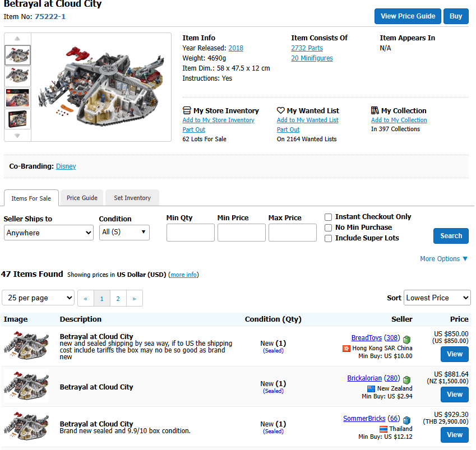View the SommerBricks US $929.30 listing

pos(455,435)
